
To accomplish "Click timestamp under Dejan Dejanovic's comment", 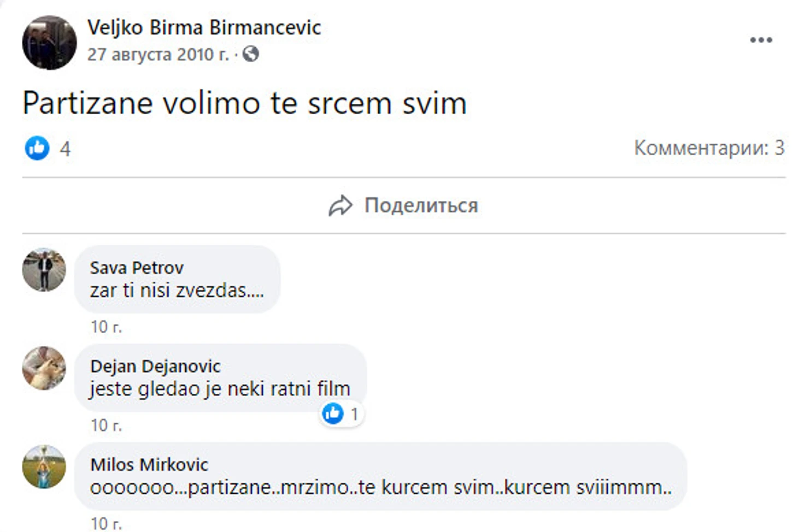I will click(x=106, y=425).
